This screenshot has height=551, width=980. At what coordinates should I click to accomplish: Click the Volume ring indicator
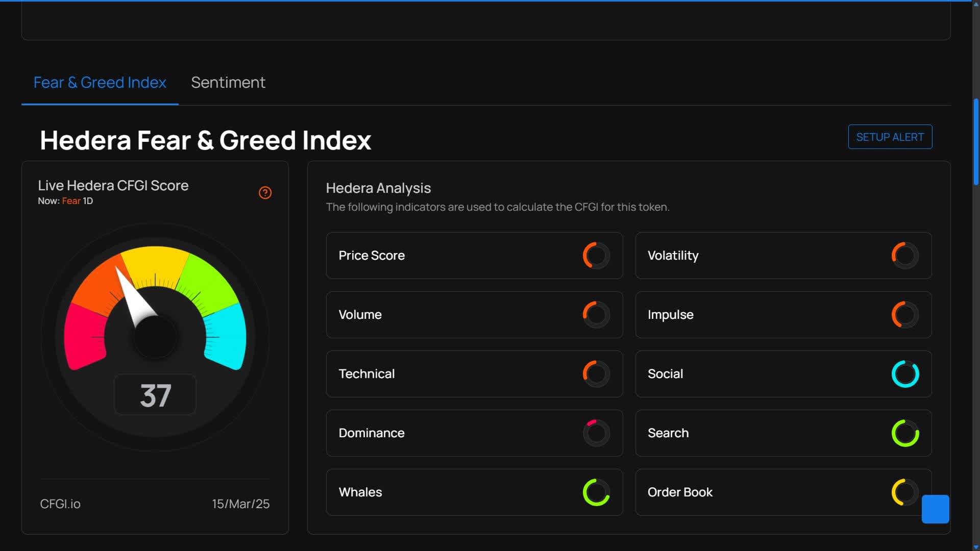pyautogui.click(x=596, y=315)
